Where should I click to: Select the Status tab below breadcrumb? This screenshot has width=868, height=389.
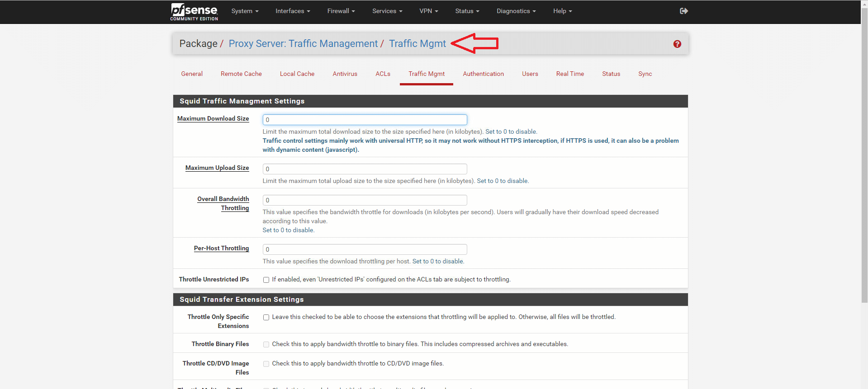[x=611, y=74]
